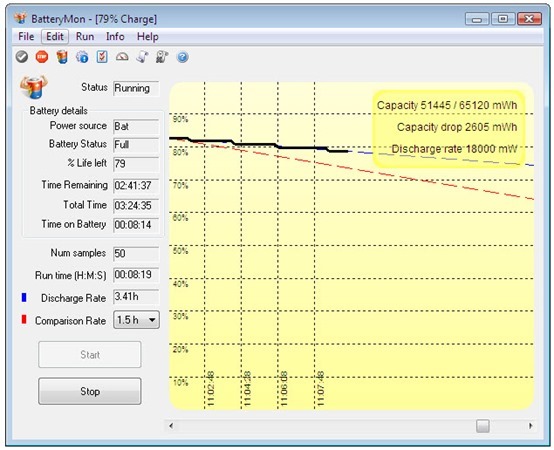Open the File menu
The height and width of the screenshot is (450, 554).
[x=26, y=37]
